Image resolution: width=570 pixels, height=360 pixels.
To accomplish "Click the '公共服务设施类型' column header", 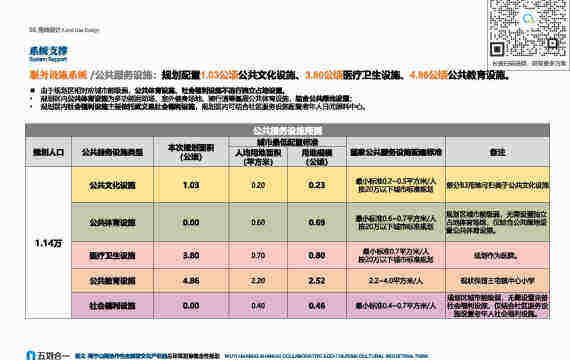I will 112,152.
